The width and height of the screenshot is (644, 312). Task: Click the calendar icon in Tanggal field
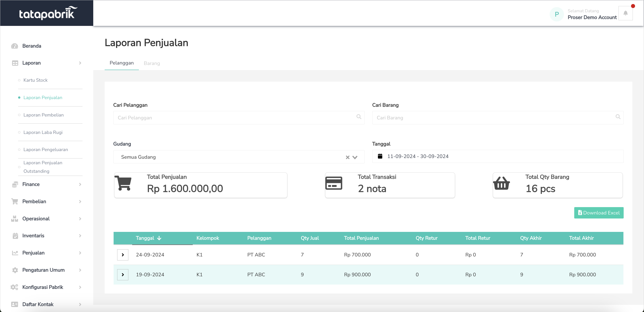coord(380,156)
